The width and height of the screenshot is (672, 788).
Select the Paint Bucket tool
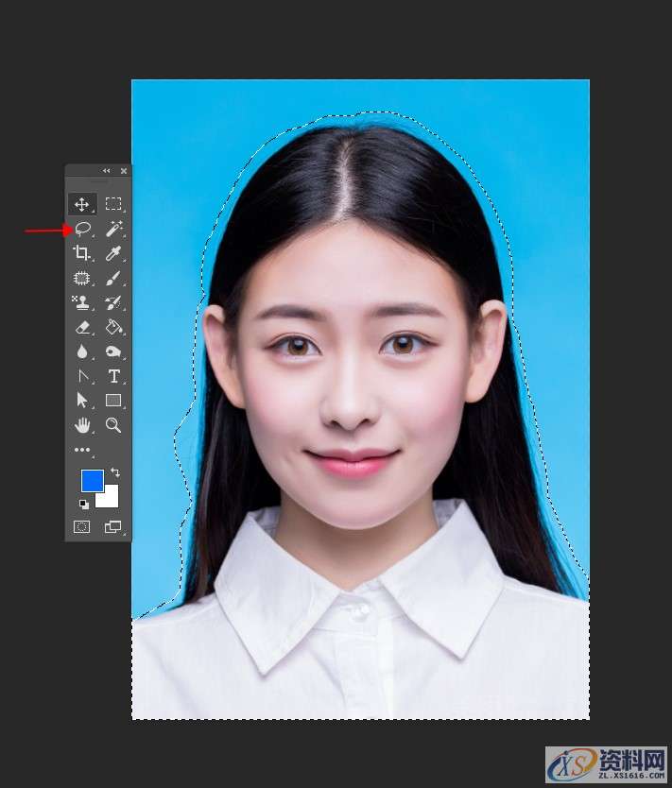(x=113, y=327)
